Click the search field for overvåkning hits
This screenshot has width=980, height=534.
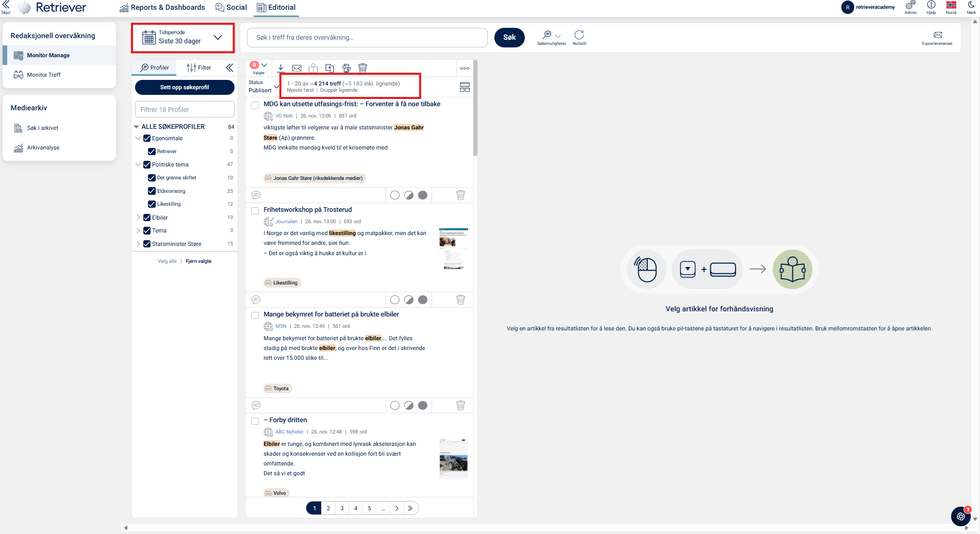(367, 38)
